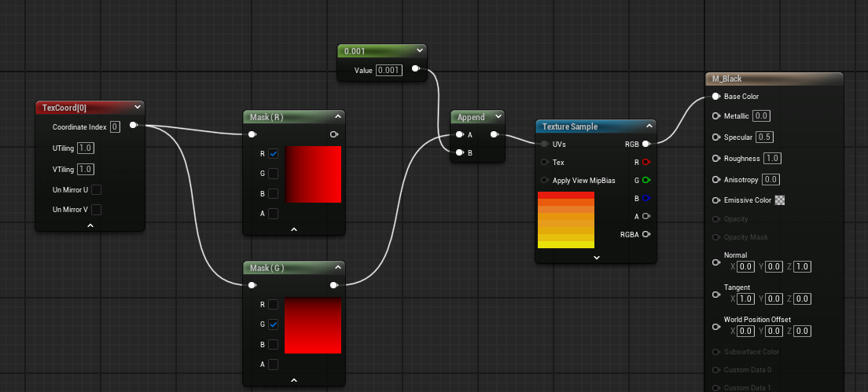Click the Mask (R) node output pin
Screen dimensions: 868x392
click(334, 134)
